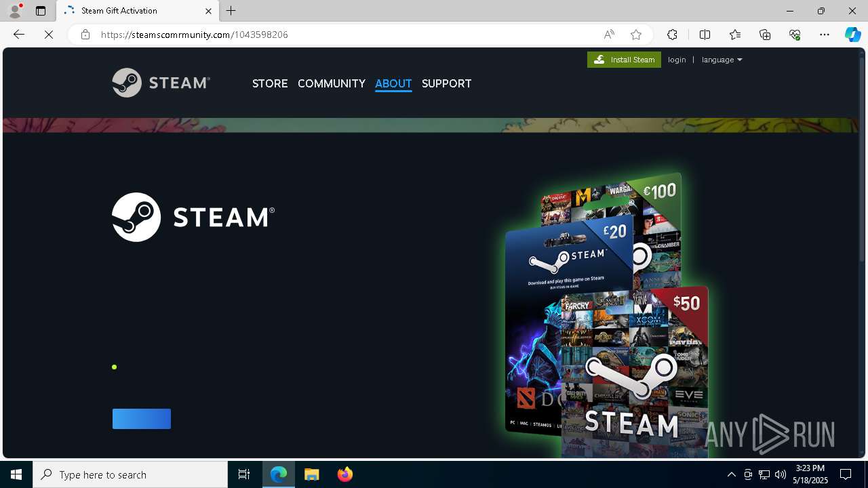Click the browser back arrow
The height and width of the screenshot is (488, 868).
pyautogui.click(x=19, y=35)
